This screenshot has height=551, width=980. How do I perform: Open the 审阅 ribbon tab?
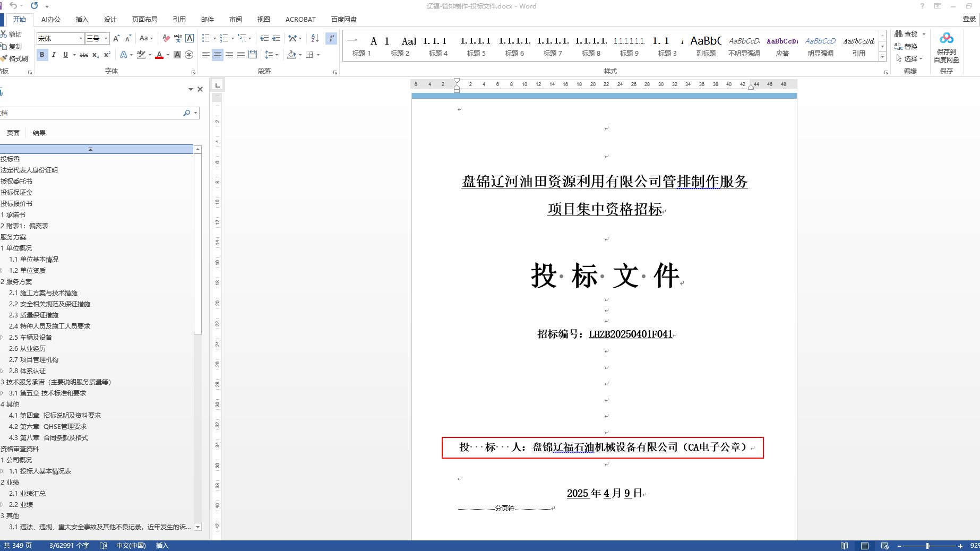click(x=236, y=20)
